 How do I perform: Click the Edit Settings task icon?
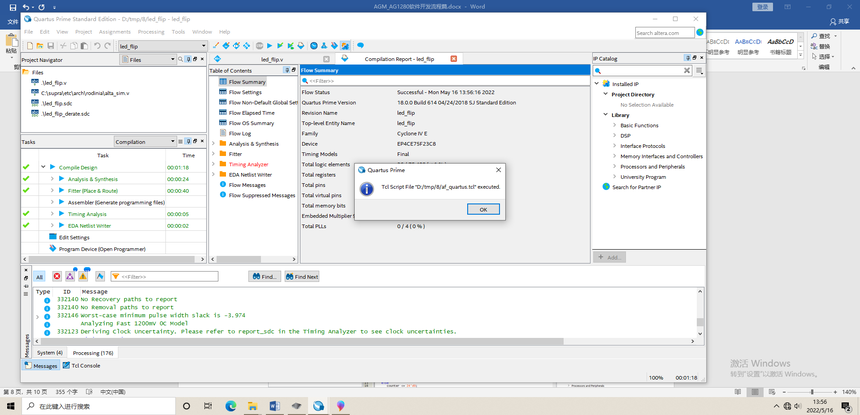tap(53, 237)
